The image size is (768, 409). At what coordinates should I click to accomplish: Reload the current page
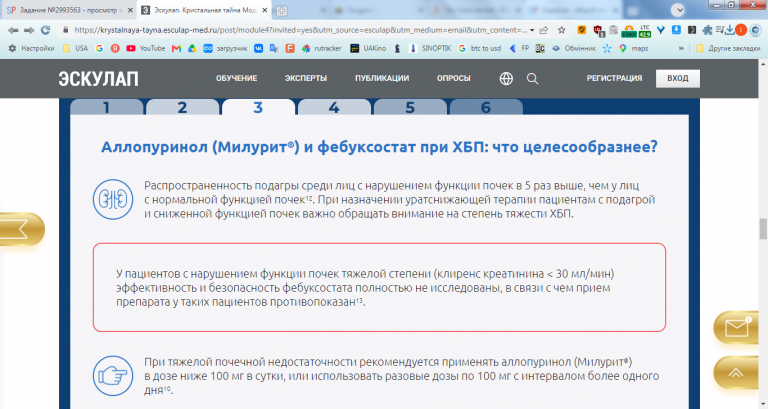pos(46,30)
